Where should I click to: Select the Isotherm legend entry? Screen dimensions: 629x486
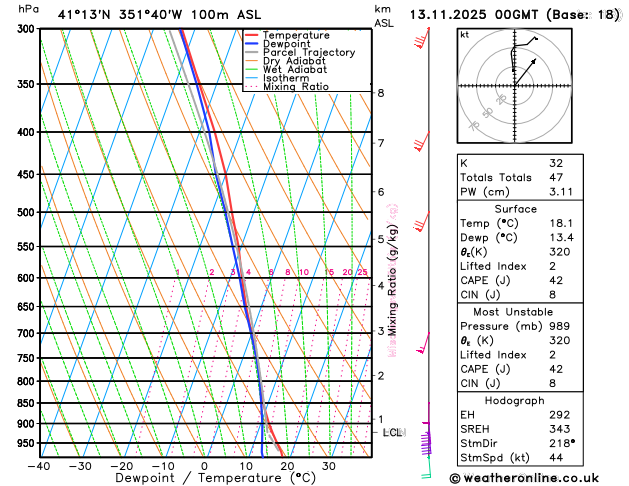point(277,78)
